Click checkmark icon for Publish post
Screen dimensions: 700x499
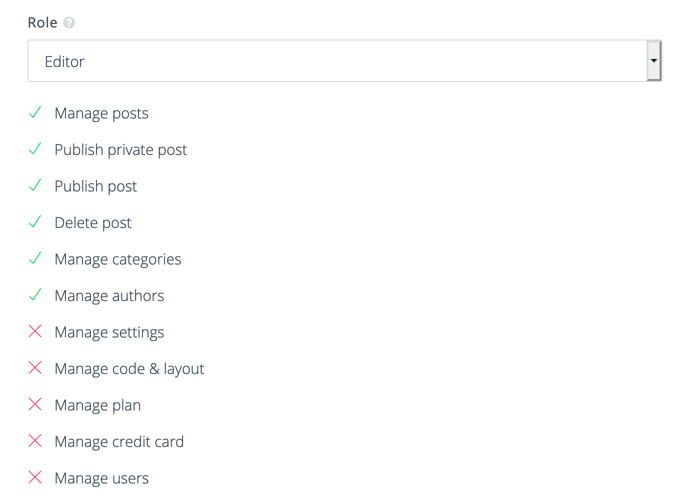(x=35, y=185)
